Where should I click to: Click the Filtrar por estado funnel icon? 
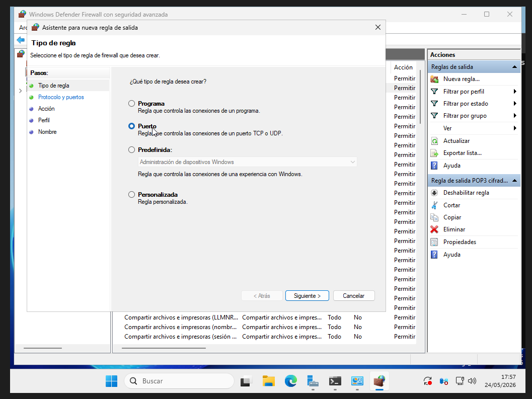point(434,104)
